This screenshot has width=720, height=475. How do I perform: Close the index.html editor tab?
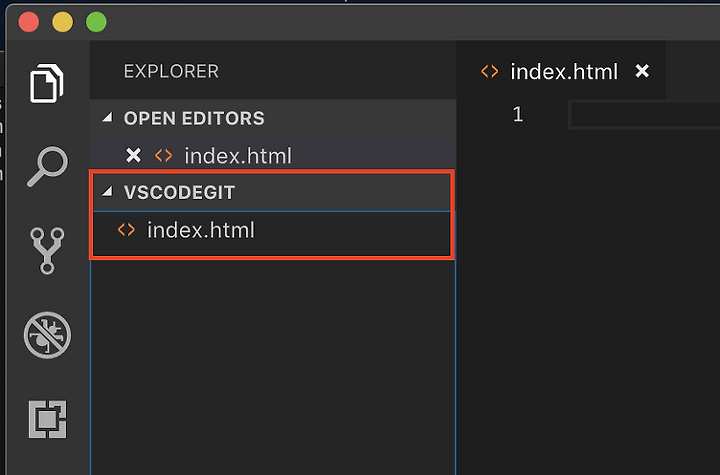[x=642, y=71]
